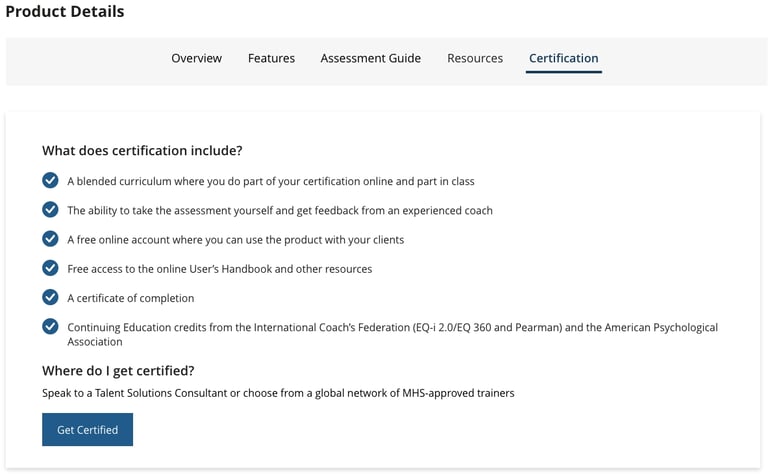Click the 'A certificate of completion' text
This screenshot has height=476, width=768.
pos(131,298)
